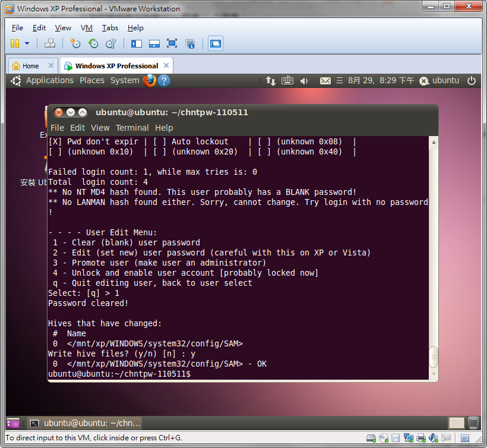Viewport: 487px width, 448px height.
Task: Click the workspace switcher in bottom panel
Action: 456,423
